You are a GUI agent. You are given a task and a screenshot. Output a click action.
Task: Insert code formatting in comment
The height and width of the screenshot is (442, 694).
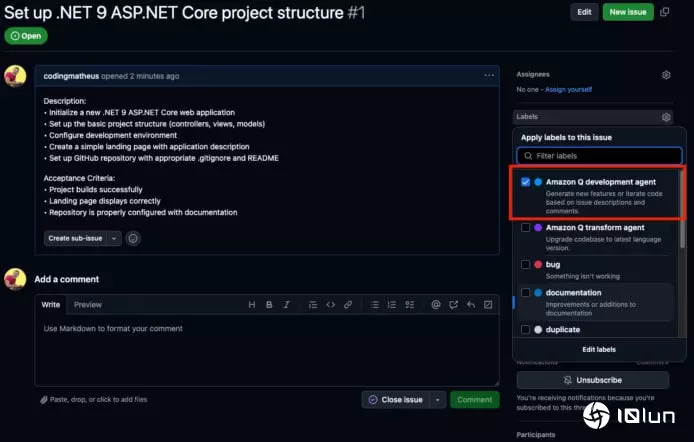(330, 304)
